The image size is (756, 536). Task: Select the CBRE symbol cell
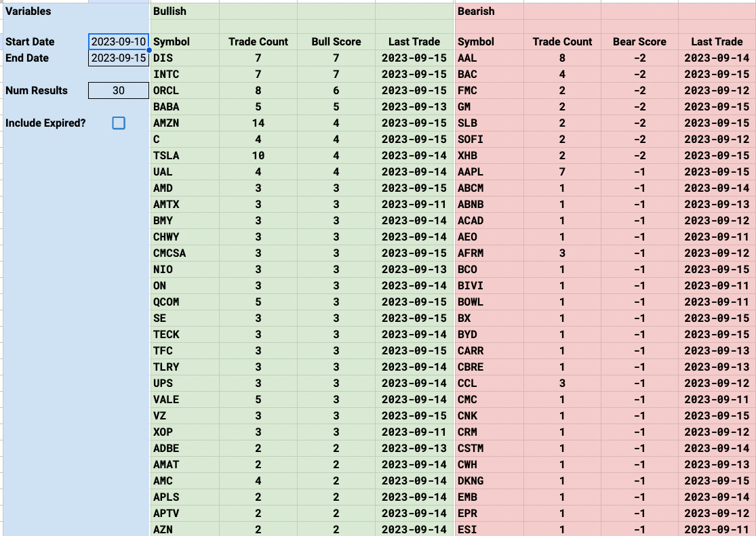pos(489,367)
